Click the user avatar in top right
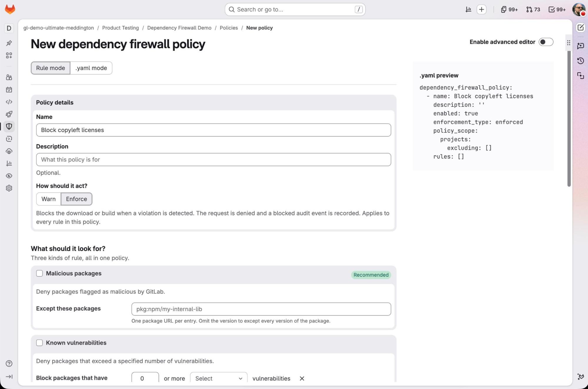The width and height of the screenshot is (588, 389). click(x=579, y=9)
